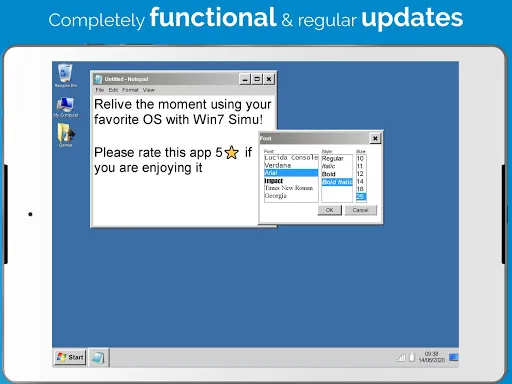
Task: Select Times New Roman font
Action: coord(291,188)
